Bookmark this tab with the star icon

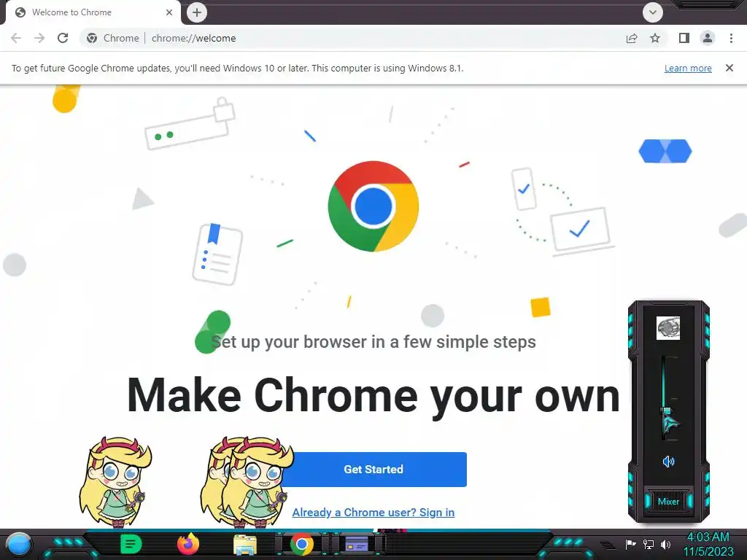(x=655, y=38)
